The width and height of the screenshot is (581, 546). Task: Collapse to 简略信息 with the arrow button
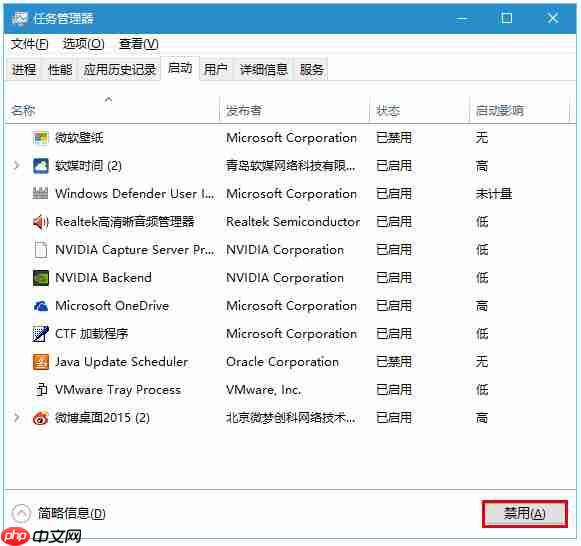[21, 513]
